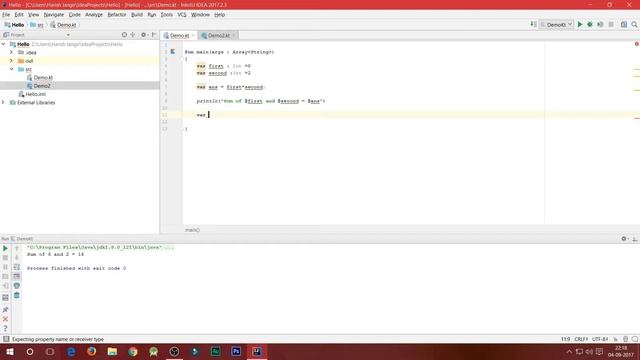This screenshot has width=640, height=360.
Task: Click UTF-8 encoding in status bar
Action: click(x=600, y=339)
